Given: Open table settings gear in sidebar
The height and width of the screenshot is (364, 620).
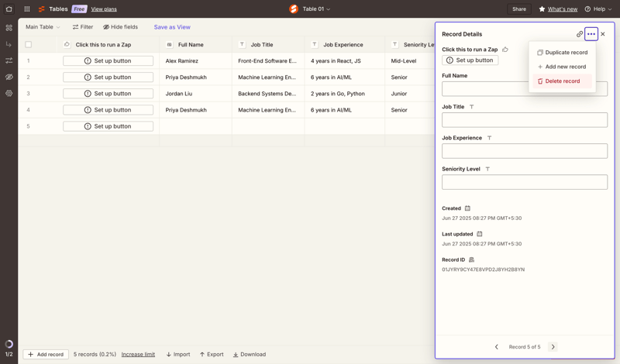Looking at the screenshot, I should (x=9, y=93).
